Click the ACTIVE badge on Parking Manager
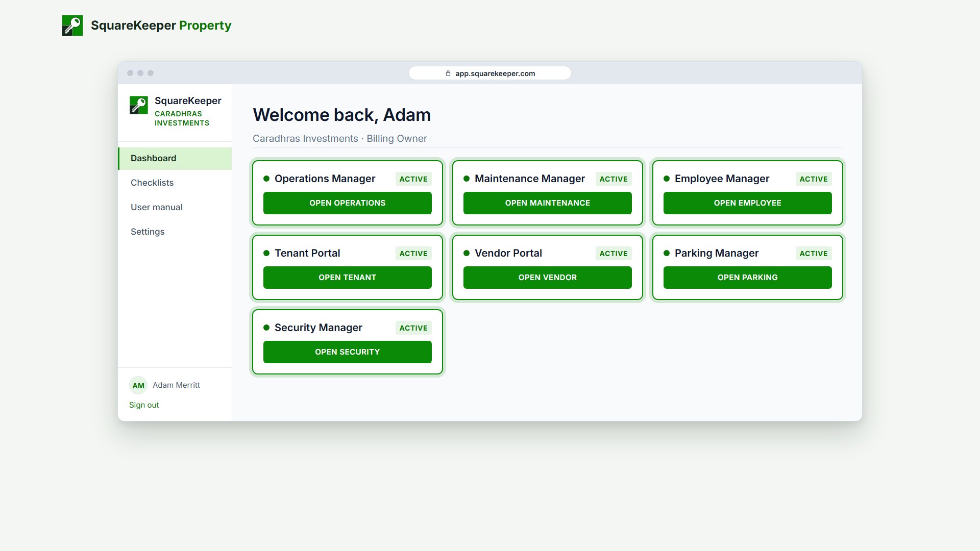 pyautogui.click(x=814, y=254)
